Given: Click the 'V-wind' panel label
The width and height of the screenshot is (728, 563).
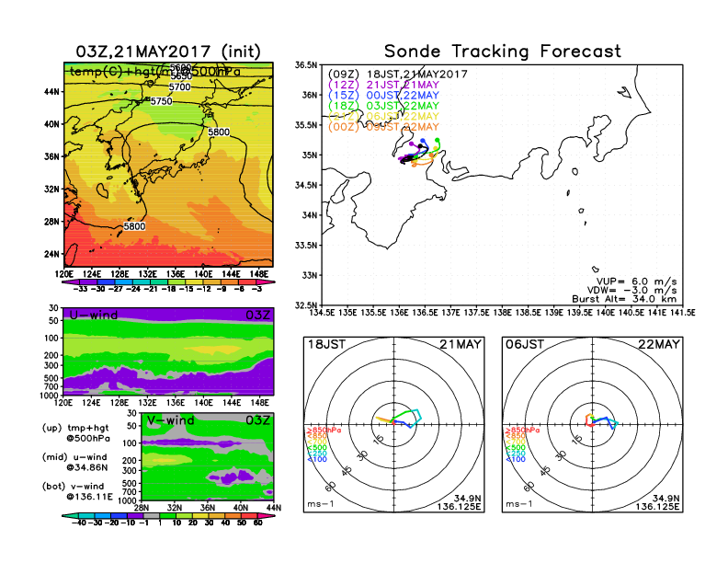Looking at the screenshot, I should pos(174,420).
